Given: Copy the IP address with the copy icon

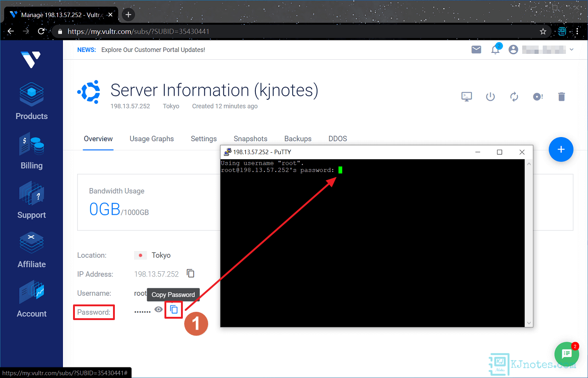Looking at the screenshot, I should coord(191,274).
